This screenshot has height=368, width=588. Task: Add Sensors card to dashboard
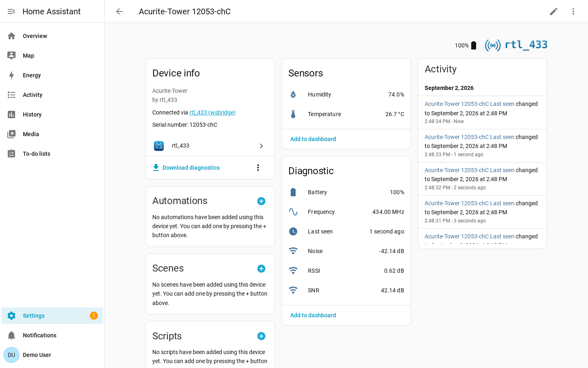(313, 139)
